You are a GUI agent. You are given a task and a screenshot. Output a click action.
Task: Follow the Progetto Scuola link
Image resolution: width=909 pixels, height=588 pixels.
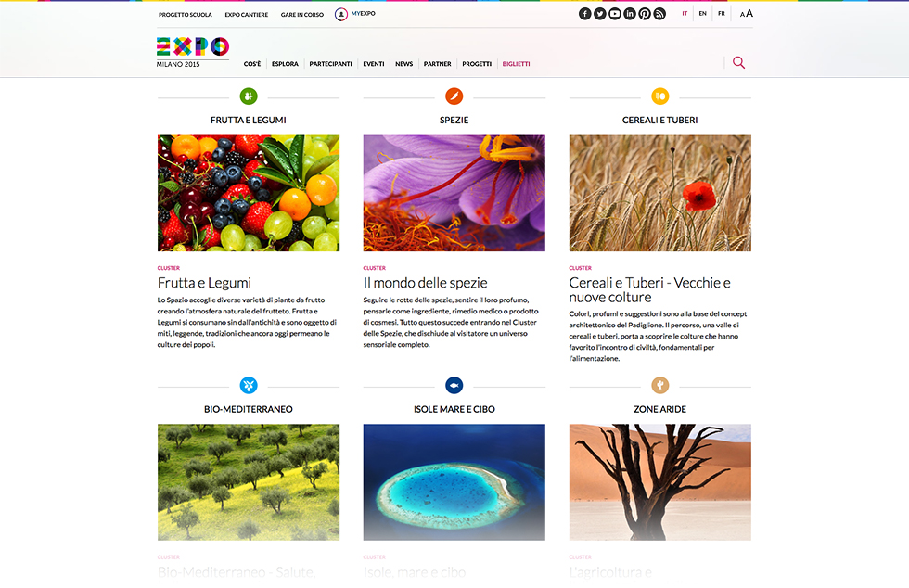pyautogui.click(x=185, y=15)
